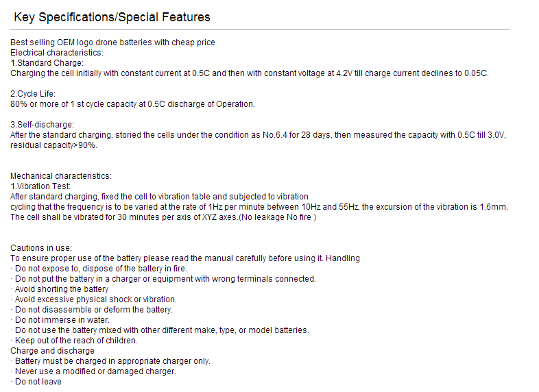Viewport: 539px width, 392px height.
Task: Click the Mechanical characteristics heading
Action: (61, 176)
